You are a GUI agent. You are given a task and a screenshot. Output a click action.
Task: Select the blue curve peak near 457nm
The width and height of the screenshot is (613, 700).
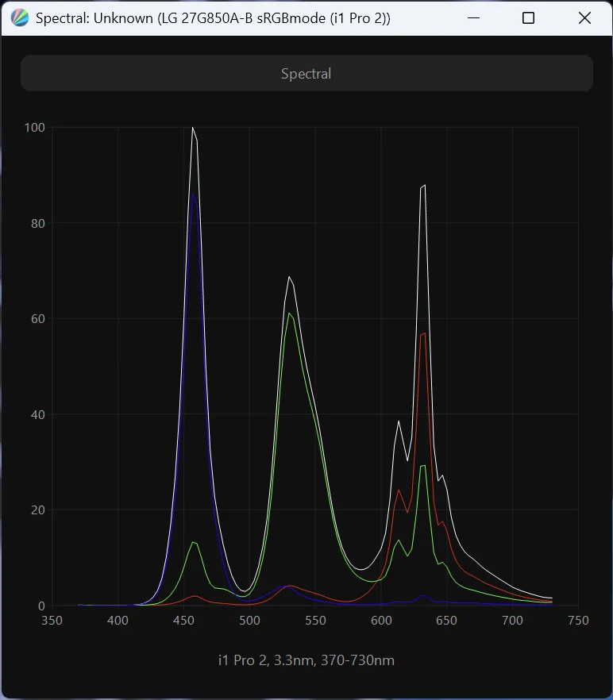click(x=194, y=194)
